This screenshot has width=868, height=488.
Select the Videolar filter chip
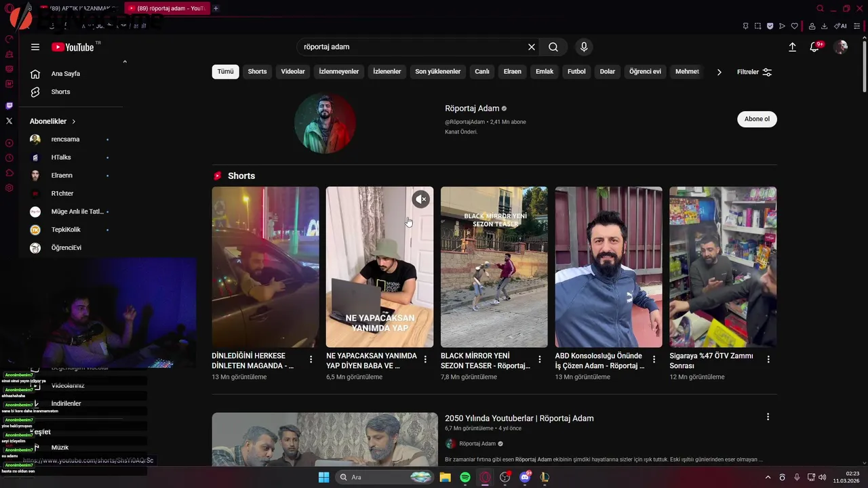tap(293, 71)
